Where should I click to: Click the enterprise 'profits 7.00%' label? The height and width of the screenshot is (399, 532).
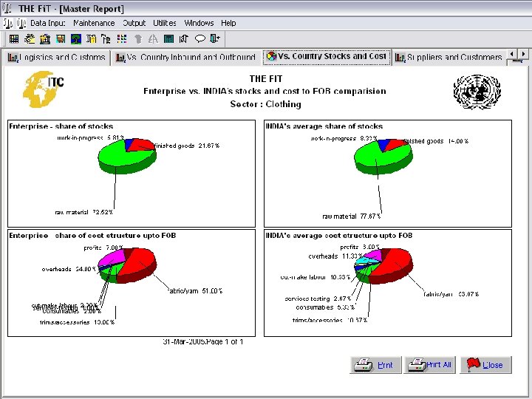click(103, 248)
